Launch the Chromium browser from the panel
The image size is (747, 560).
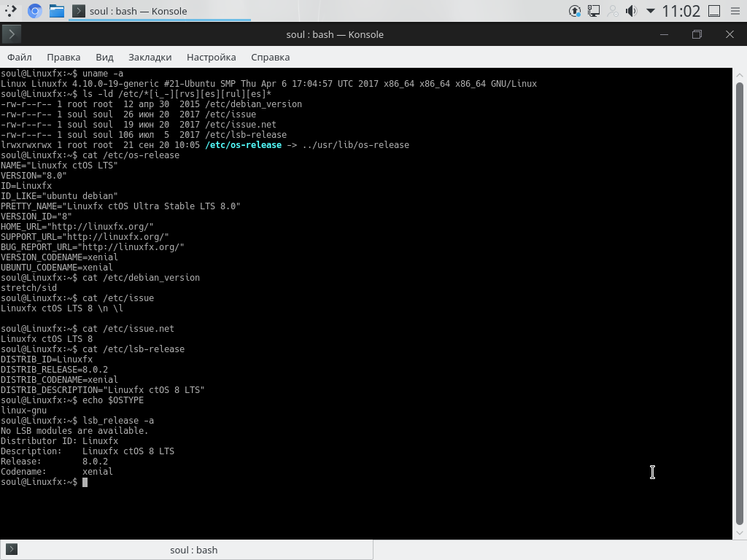34,10
